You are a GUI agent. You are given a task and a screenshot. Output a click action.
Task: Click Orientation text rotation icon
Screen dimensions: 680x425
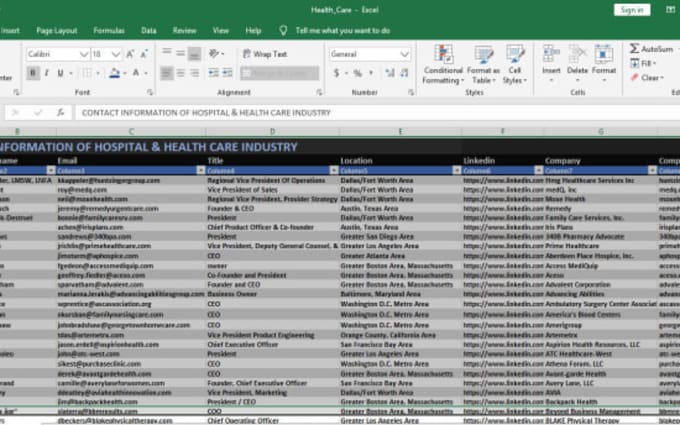coord(216,53)
